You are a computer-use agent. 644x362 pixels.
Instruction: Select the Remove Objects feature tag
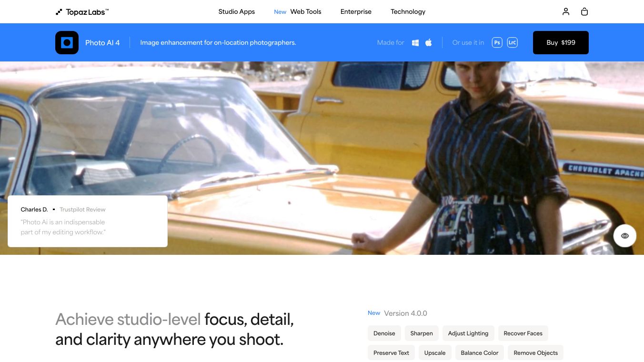pos(536,353)
